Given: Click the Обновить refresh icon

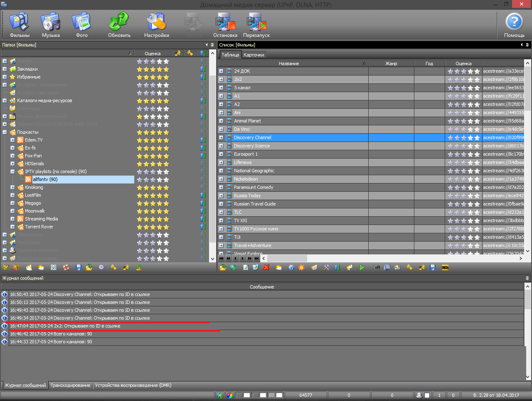Looking at the screenshot, I should tap(119, 25).
